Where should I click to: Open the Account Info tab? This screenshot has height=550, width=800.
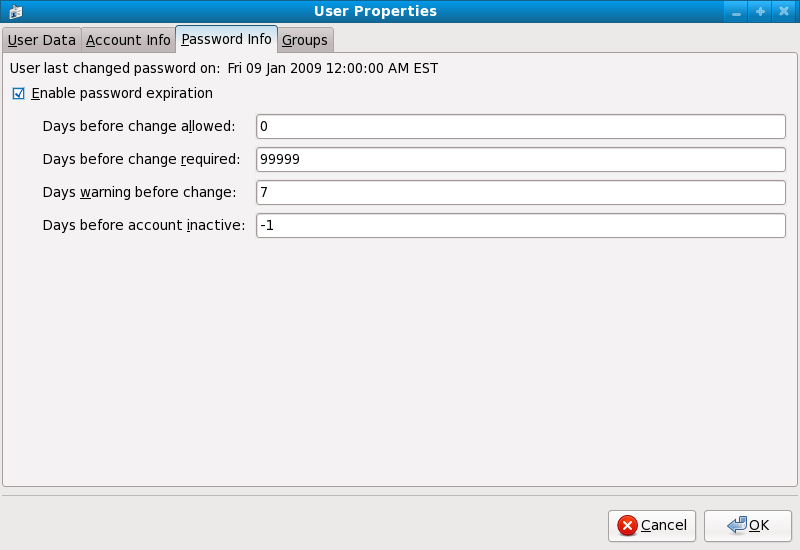pyautogui.click(x=128, y=40)
